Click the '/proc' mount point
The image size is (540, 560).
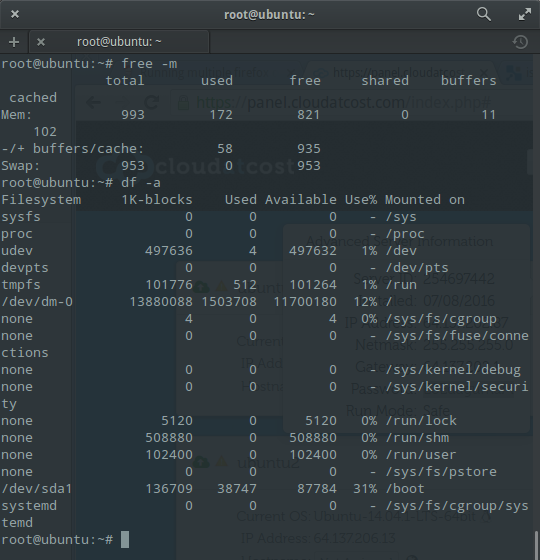point(405,234)
